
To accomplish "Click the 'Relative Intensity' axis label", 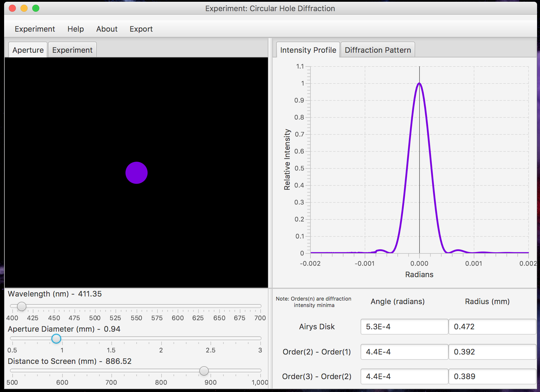I will point(287,160).
